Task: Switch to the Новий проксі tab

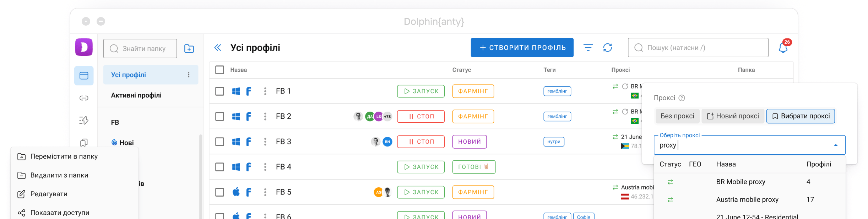Action: (x=733, y=116)
